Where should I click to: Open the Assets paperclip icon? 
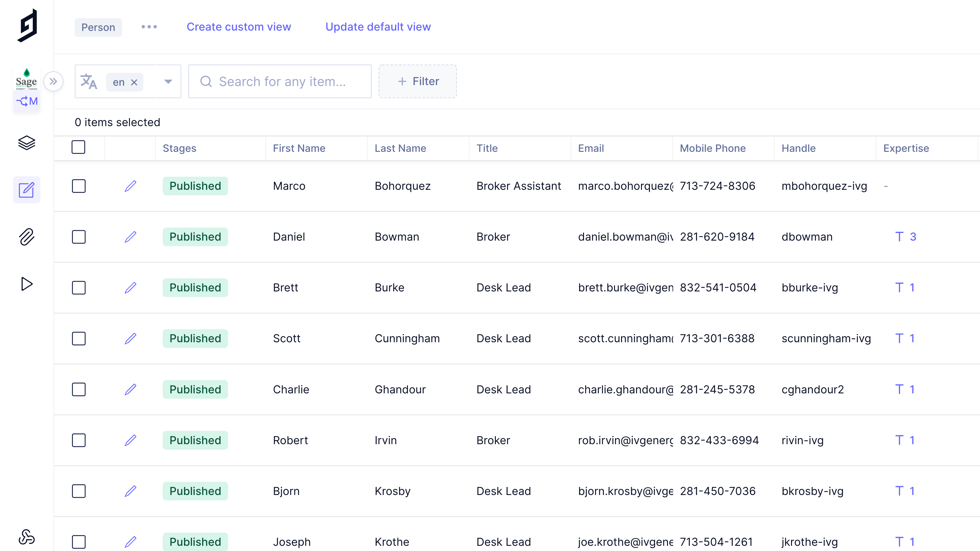pyautogui.click(x=27, y=237)
